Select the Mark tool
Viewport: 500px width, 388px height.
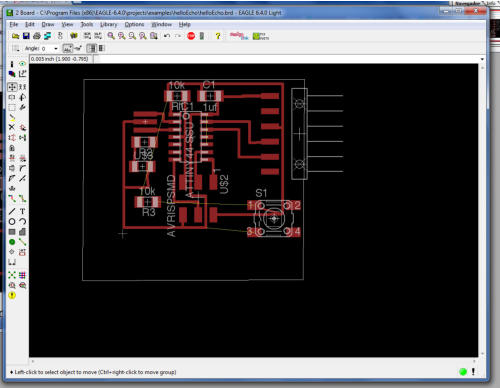pos(22,74)
